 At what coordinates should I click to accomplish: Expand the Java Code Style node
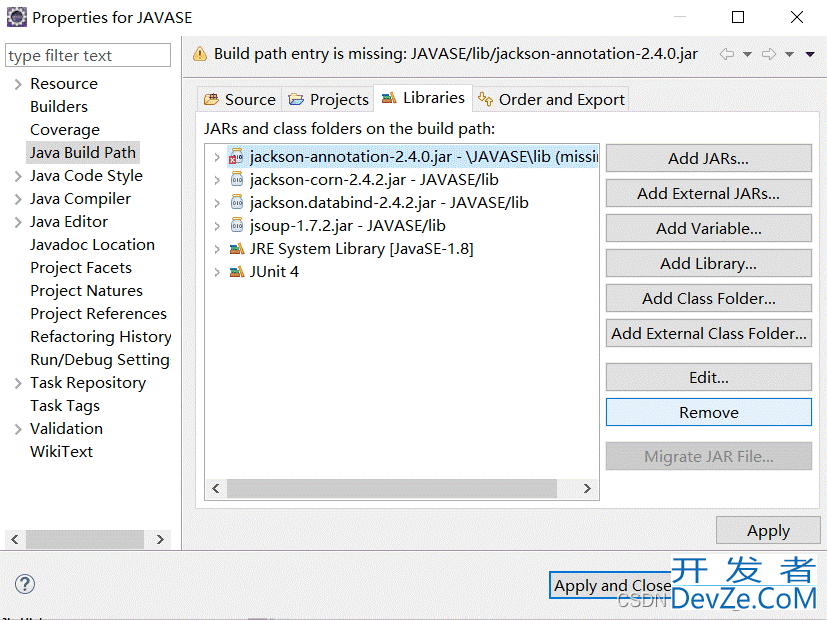(x=18, y=176)
